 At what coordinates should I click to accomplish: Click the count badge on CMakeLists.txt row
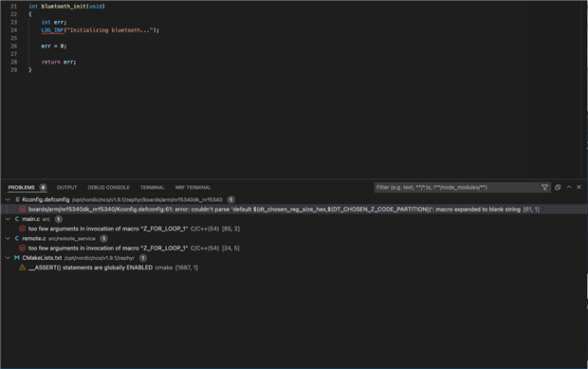(x=143, y=258)
